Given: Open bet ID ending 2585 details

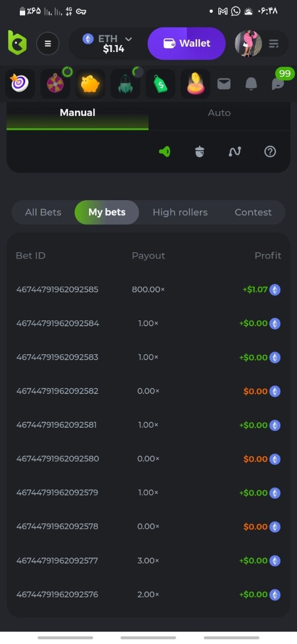Looking at the screenshot, I should tap(57, 289).
